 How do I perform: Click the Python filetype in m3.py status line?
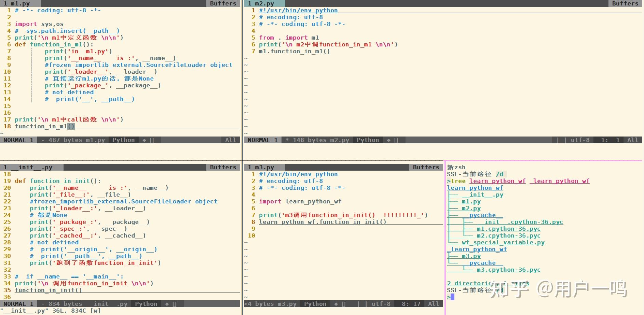point(315,304)
